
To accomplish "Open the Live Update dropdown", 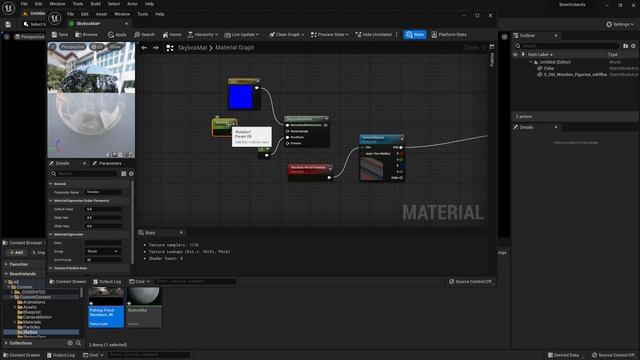I will coord(242,35).
